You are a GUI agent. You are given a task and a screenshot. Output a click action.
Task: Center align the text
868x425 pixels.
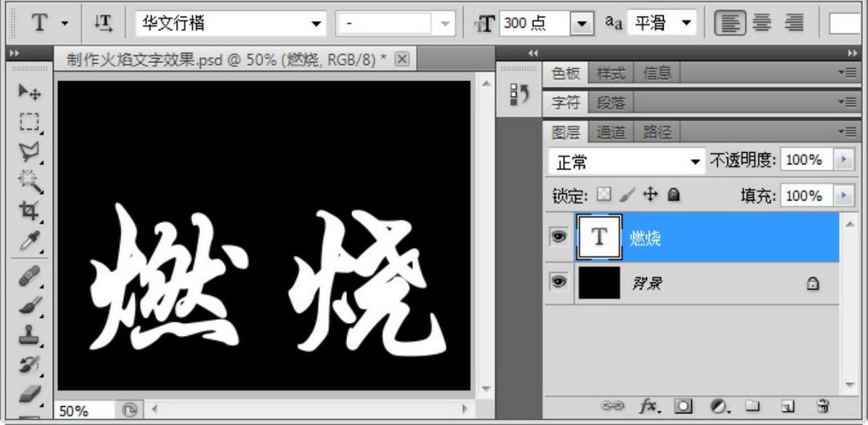[761, 23]
